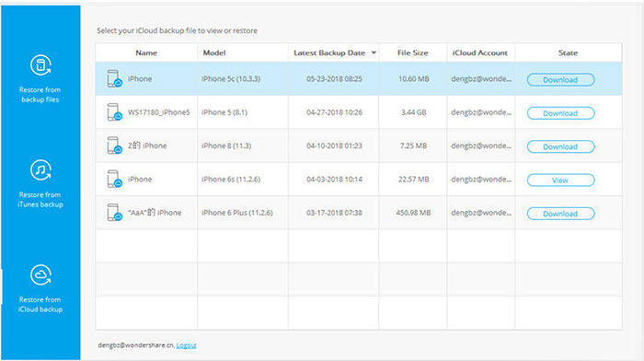Click the Z的 iPhone name cell

(147, 146)
